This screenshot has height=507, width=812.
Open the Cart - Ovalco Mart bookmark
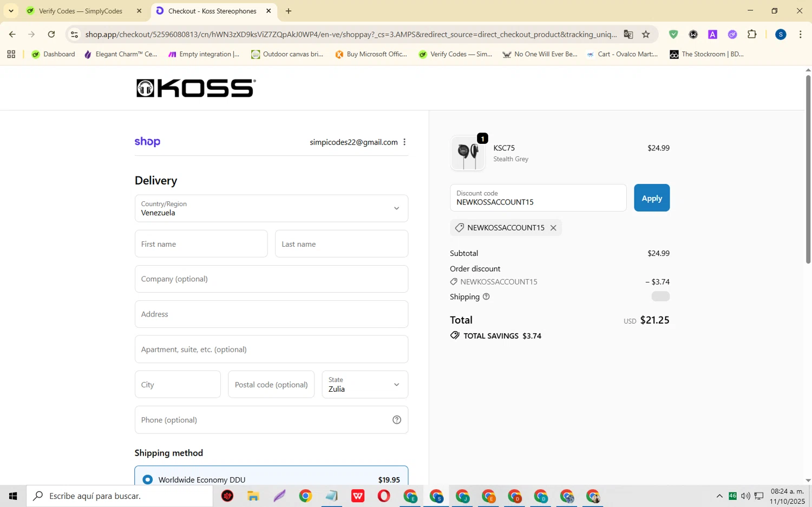click(x=622, y=54)
